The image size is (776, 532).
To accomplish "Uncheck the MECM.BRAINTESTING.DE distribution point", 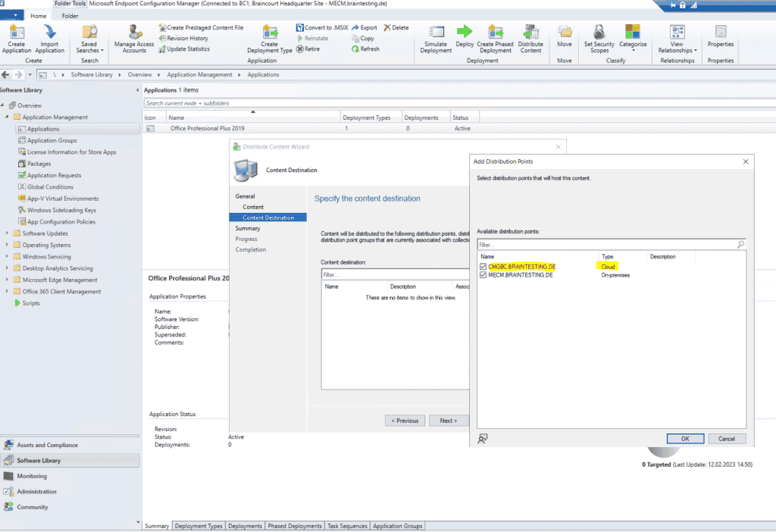I will point(483,275).
